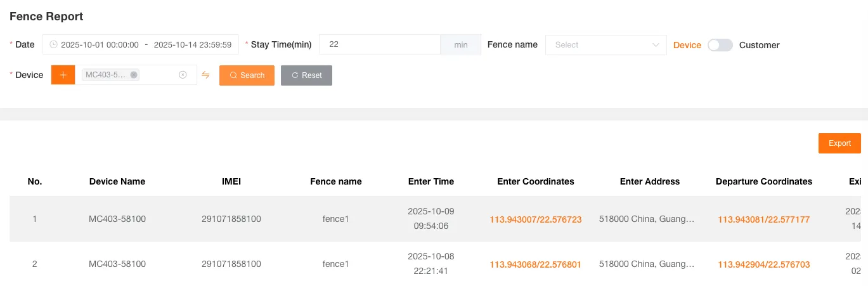Image resolution: width=868 pixels, height=286 pixels.
Task: Click the Fence name dropdown chevron
Action: pyautogui.click(x=656, y=45)
